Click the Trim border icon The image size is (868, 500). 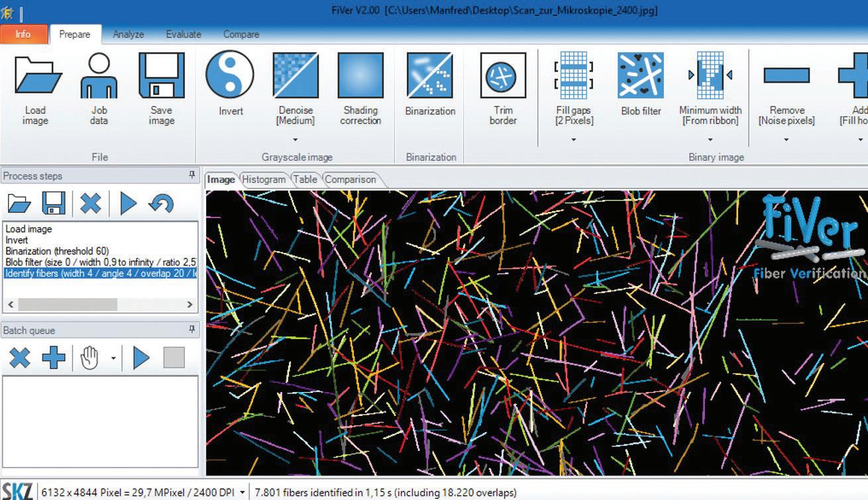pos(503,75)
